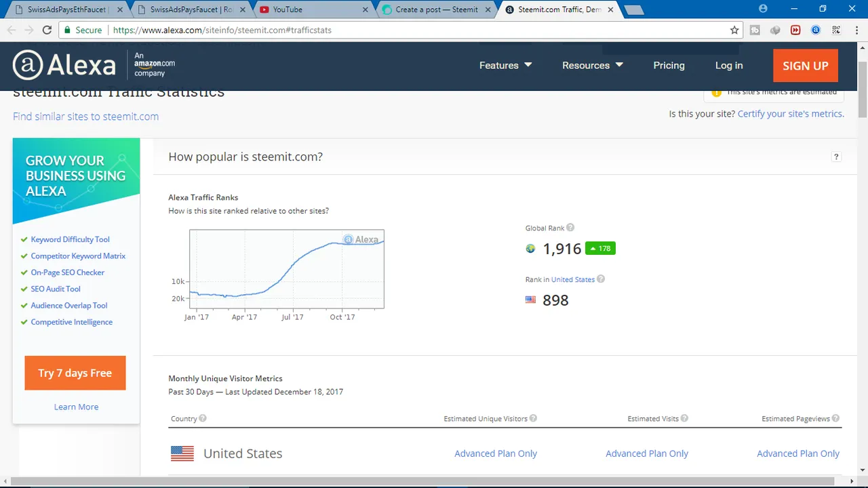This screenshot has width=868, height=488.
Task: Click the red fast-forward extension icon
Action: point(795,30)
